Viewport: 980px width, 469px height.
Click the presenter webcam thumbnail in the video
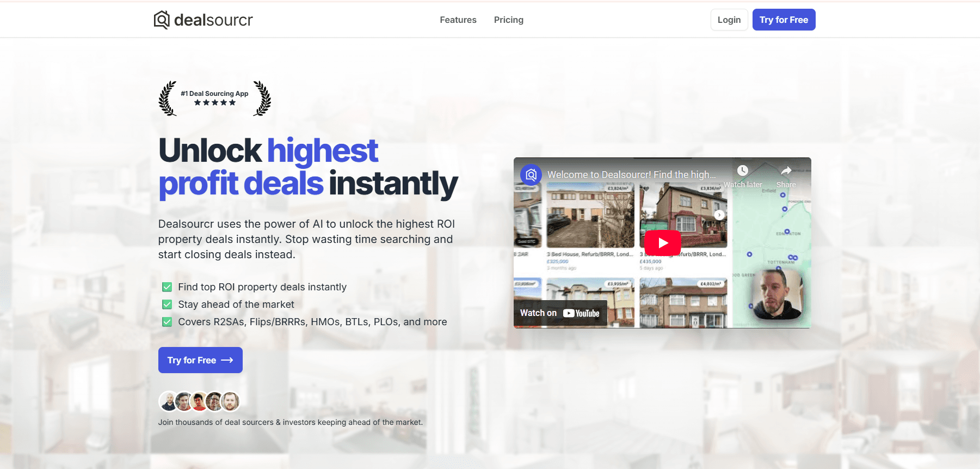click(x=775, y=295)
